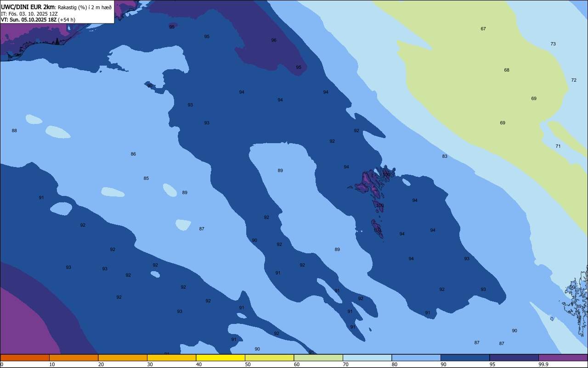Click the 20–30 amber legend swatch
This screenshot has height=368, width=588.
123,357
